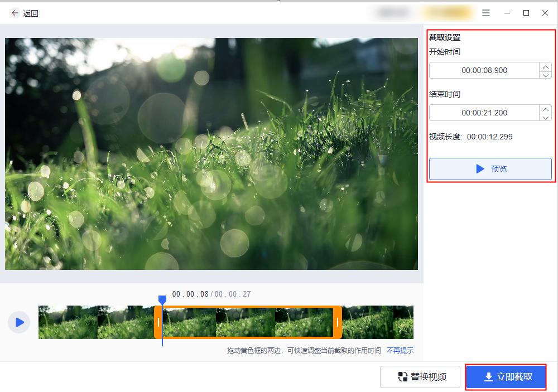Select the end time input showing 00:00:21.200
This screenshot has width=558, height=392.
pos(485,113)
